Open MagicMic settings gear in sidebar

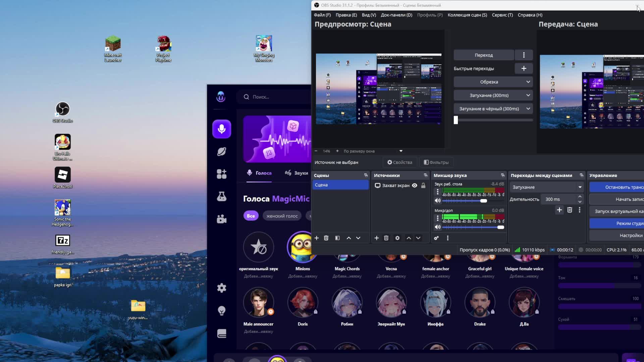click(221, 288)
